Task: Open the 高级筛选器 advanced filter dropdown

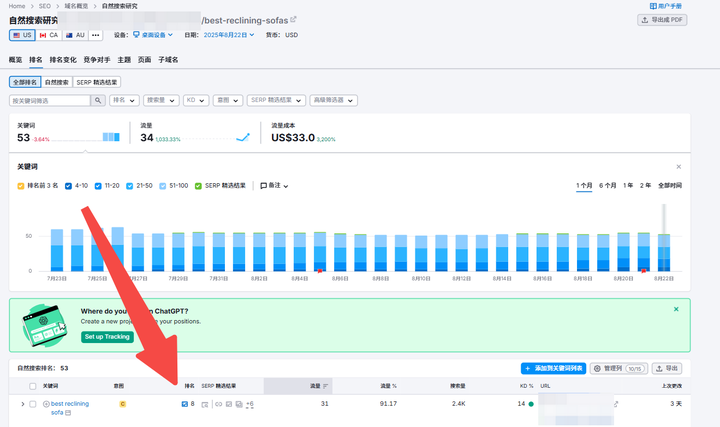Action: click(333, 100)
